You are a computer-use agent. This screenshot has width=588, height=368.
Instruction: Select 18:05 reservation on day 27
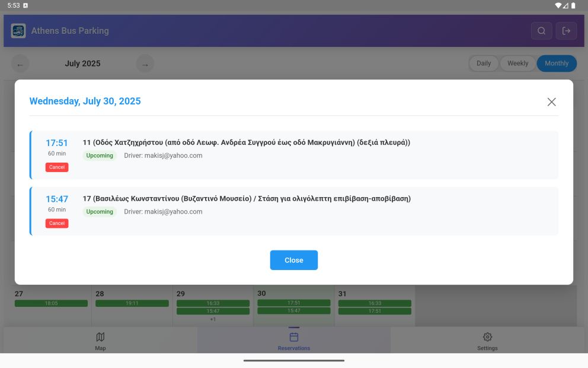click(51, 303)
